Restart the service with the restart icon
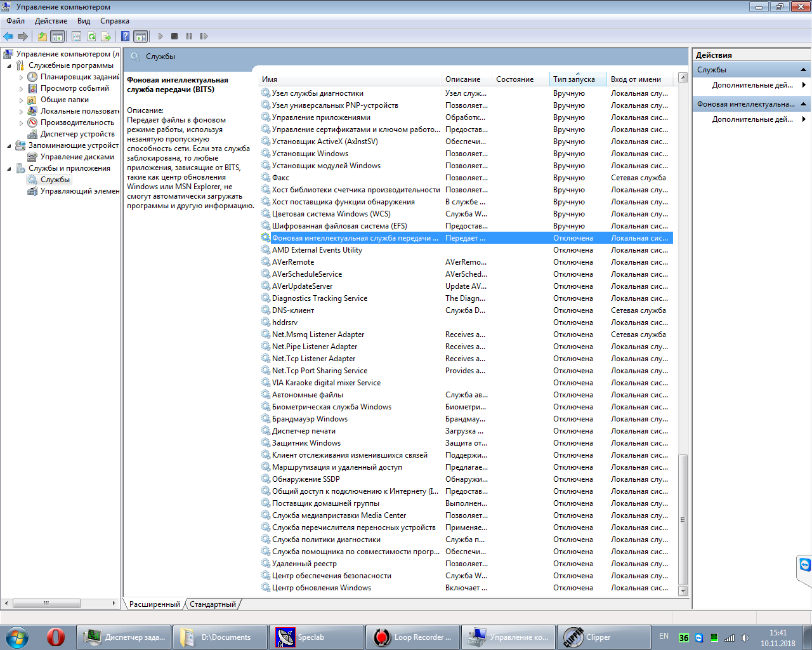 [x=204, y=36]
